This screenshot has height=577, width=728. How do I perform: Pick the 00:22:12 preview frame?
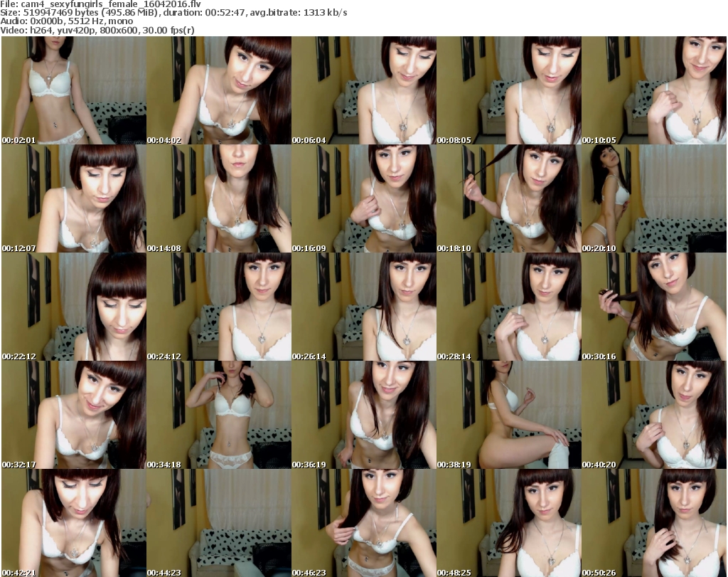(74, 307)
